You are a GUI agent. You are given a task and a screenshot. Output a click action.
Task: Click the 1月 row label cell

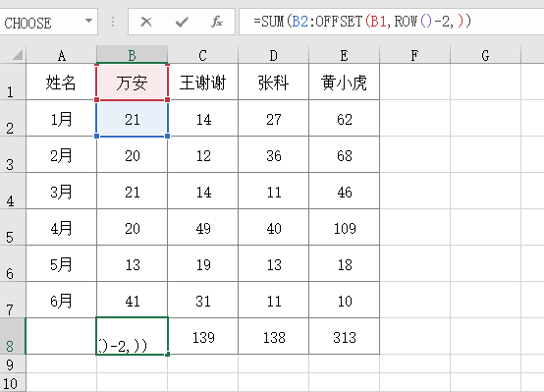point(62,119)
